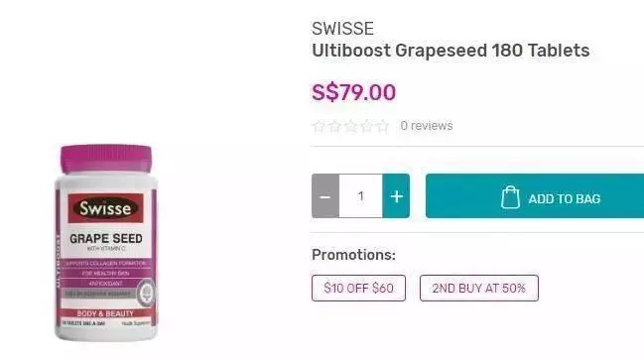This screenshot has width=644, height=360.
Task: Click the S$79.00 price
Action: (x=353, y=92)
